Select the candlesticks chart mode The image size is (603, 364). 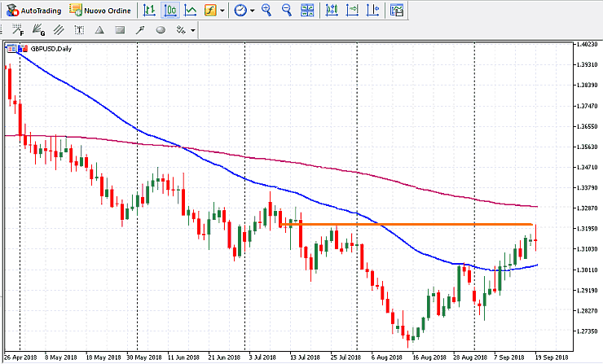tap(170, 11)
